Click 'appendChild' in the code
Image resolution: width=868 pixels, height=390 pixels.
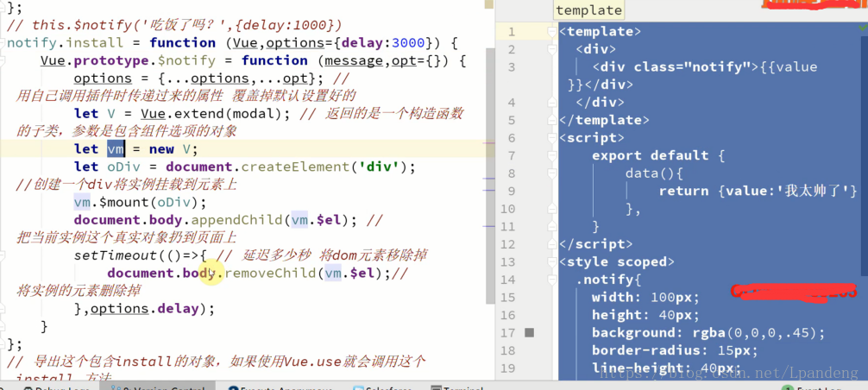coord(237,220)
